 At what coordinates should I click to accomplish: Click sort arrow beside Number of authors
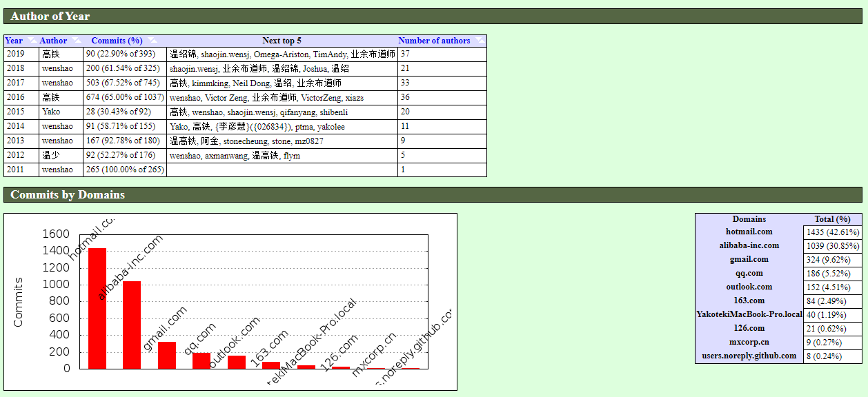coord(480,41)
